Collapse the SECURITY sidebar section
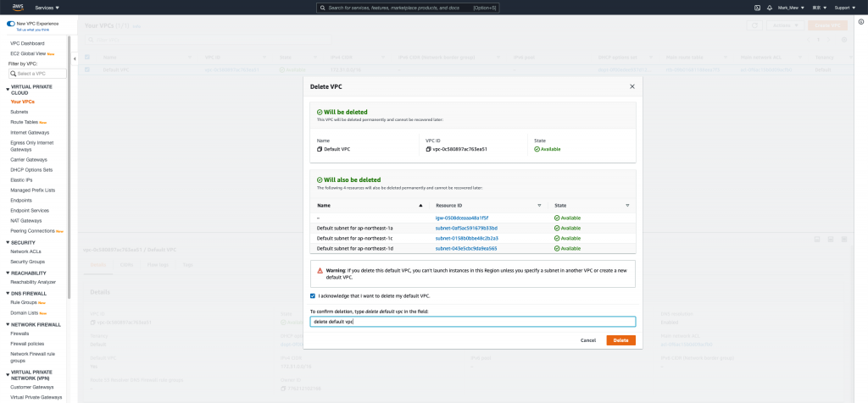Image resolution: width=868 pixels, height=403 pixels. coord(8,242)
